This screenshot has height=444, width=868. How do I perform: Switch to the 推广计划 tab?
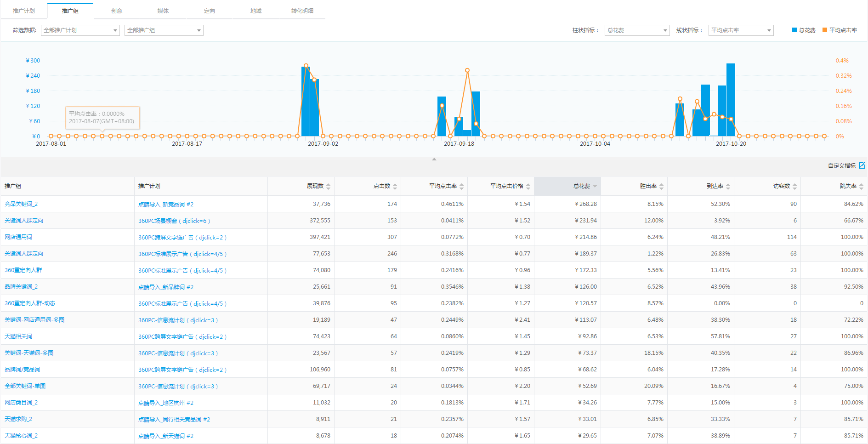24,11
